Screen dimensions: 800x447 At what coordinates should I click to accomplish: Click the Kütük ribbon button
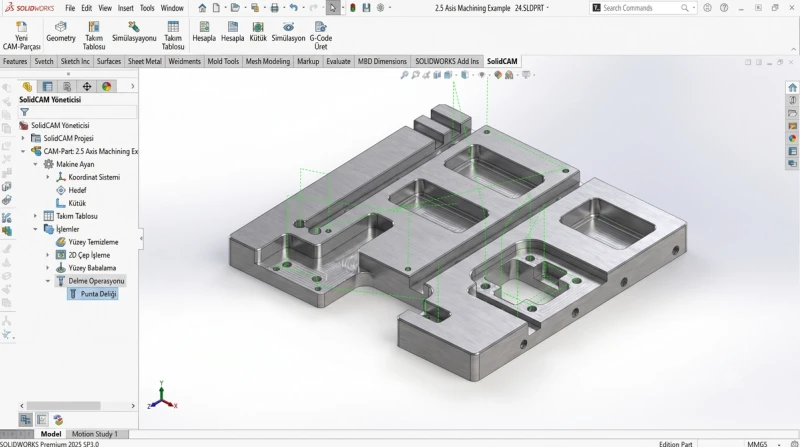click(x=258, y=32)
